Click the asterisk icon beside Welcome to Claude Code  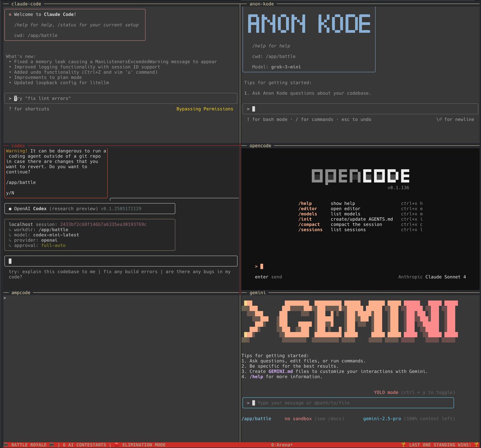click(x=10, y=14)
